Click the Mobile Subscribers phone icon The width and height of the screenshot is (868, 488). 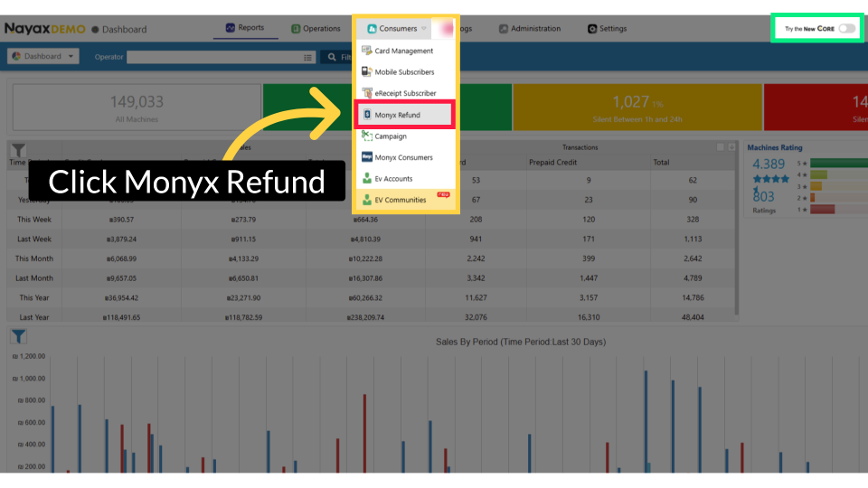[x=366, y=71]
